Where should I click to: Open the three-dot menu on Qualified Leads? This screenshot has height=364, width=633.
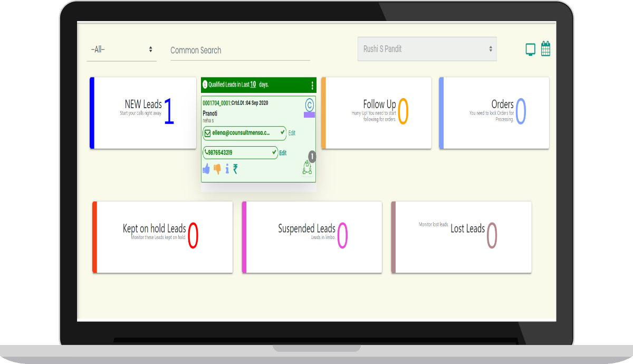click(x=312, y=85)
